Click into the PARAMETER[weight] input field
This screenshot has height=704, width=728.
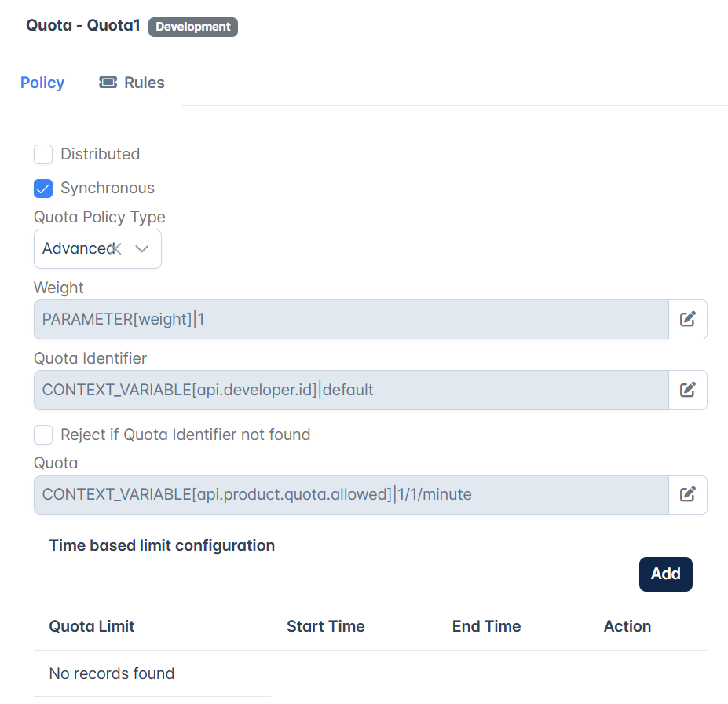[351, 319]
